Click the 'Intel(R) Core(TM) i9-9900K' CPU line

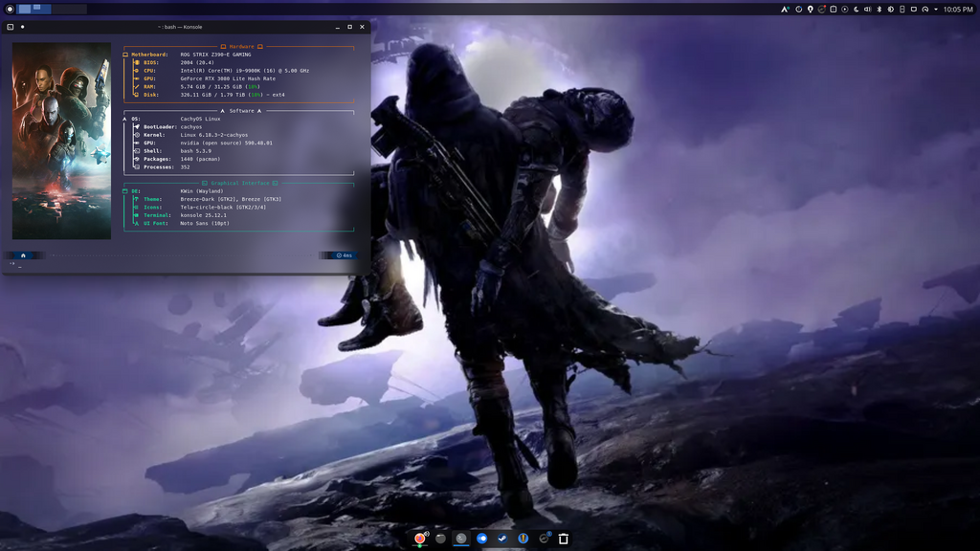[244, 71]
